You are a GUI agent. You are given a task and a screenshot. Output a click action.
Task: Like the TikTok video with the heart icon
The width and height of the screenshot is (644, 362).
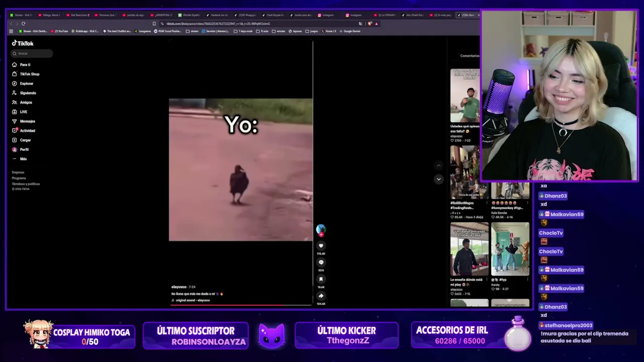(x=321, y=246)
